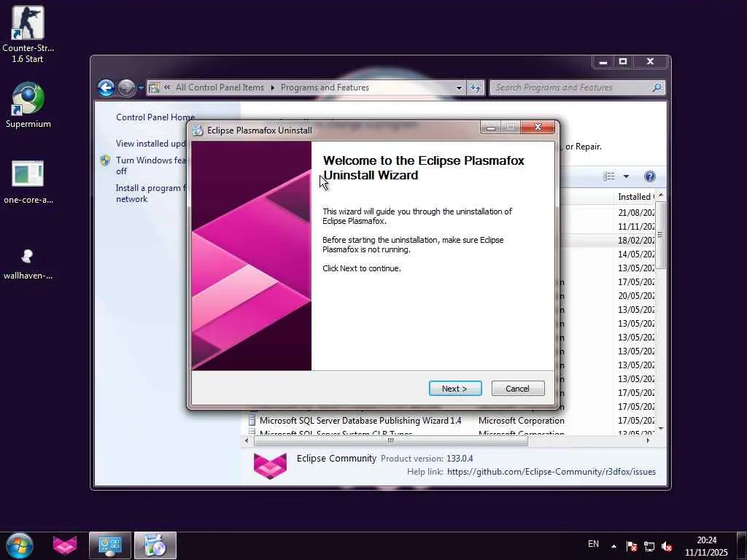This screenshot has height=560, width=747.
Task: Refresh the Programs and Features view
Action: (x=476, y=87)
